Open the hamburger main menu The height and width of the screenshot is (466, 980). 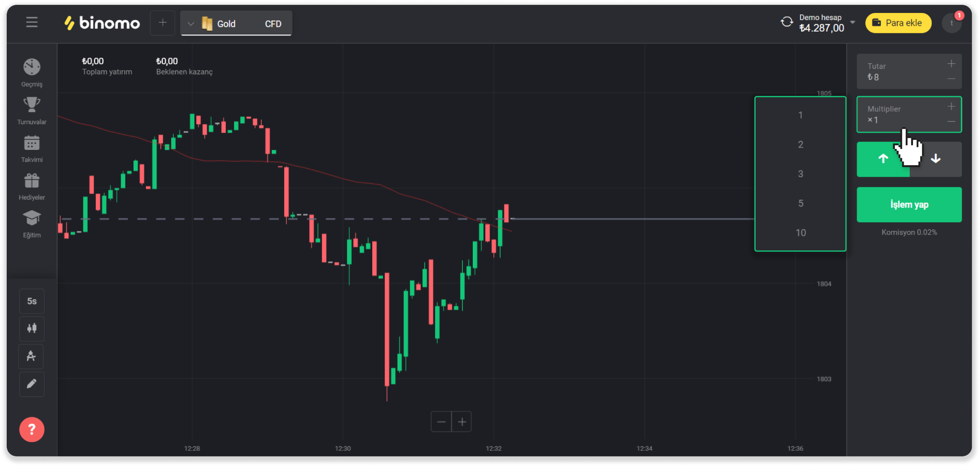tap(32, 23)
